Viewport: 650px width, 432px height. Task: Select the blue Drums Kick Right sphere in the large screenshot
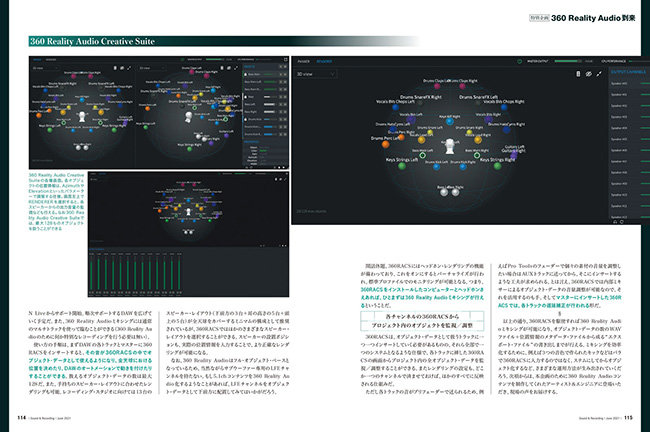click(x=463, y=167)
